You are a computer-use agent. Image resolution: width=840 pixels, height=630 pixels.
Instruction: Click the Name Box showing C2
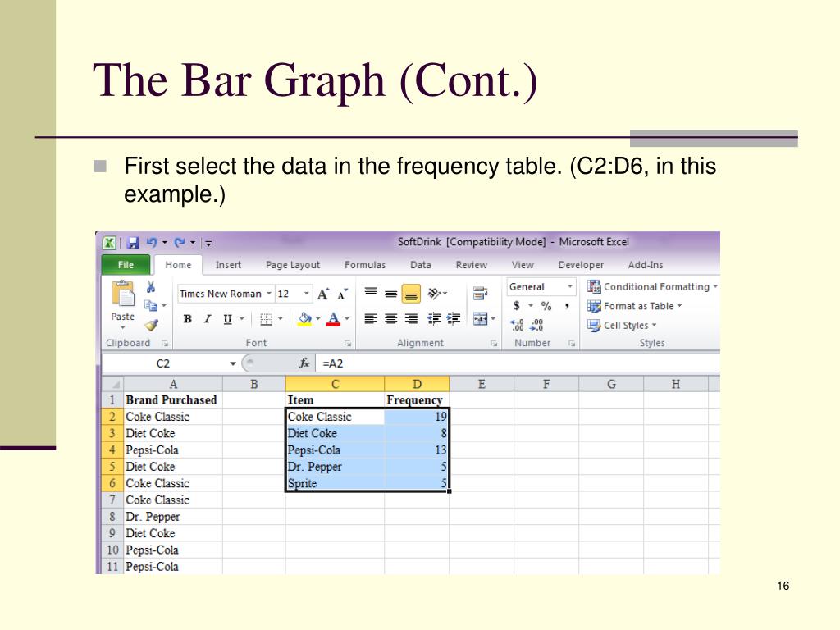pos(163,363)
